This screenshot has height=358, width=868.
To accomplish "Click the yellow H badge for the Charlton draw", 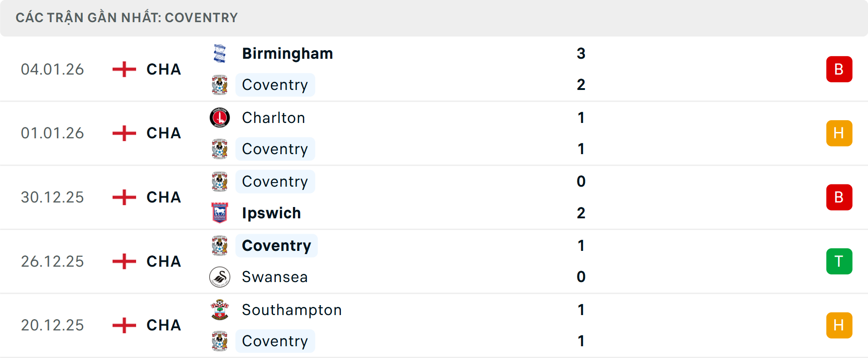I will [840, 133].
